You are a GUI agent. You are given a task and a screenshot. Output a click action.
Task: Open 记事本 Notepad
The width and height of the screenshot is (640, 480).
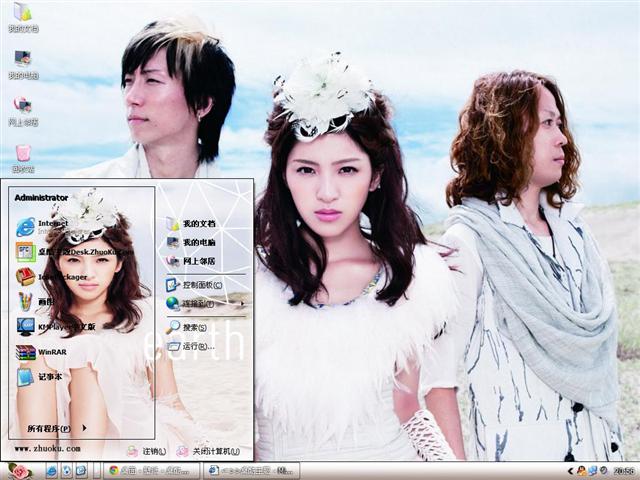40,377
